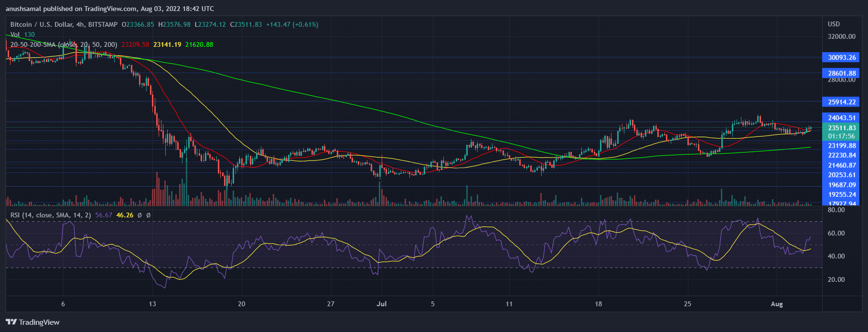Screen dimensions: 868x332
Task: Select the 24043.51 resistance price label
Action: pos(842,118)
